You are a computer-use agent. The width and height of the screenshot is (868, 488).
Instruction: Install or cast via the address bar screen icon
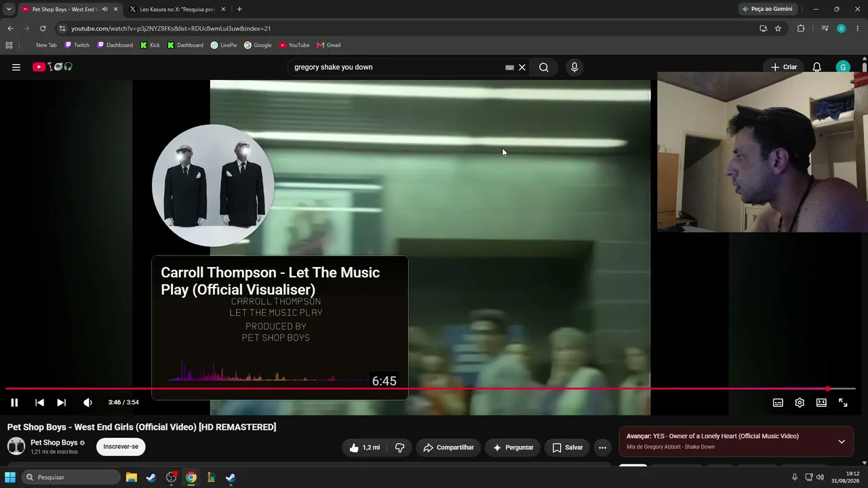[763, 28]
